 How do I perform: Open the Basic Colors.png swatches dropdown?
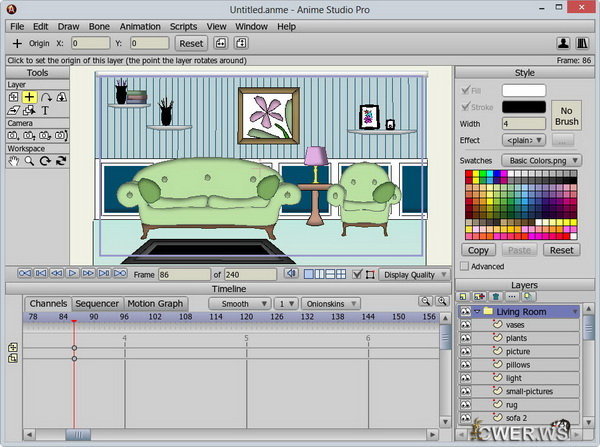pyautogui.click(x=541, y=160)
